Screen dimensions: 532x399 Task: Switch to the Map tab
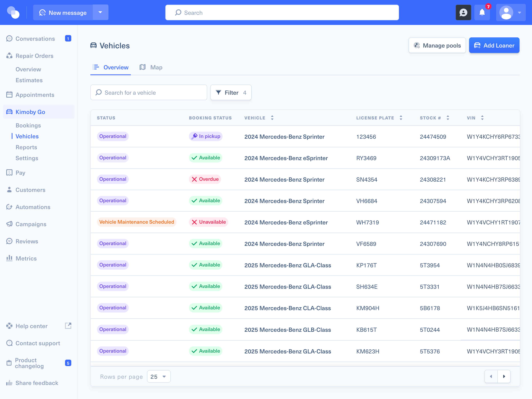click(x=151, y=67)
